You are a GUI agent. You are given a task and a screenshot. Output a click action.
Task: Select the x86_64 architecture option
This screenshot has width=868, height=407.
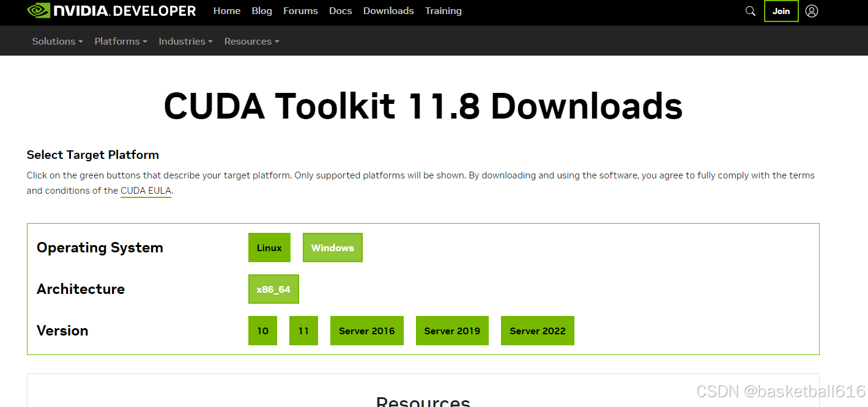tap(273, 289)
